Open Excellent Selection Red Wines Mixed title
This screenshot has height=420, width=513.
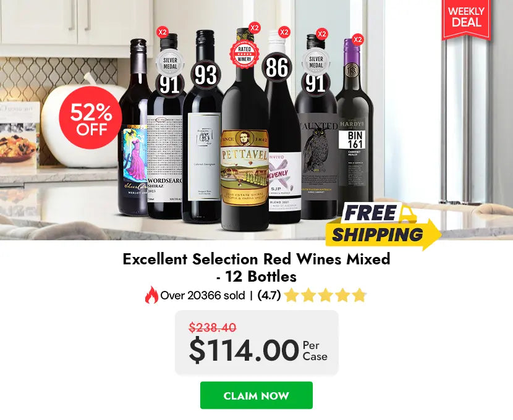tap(256, 267)
